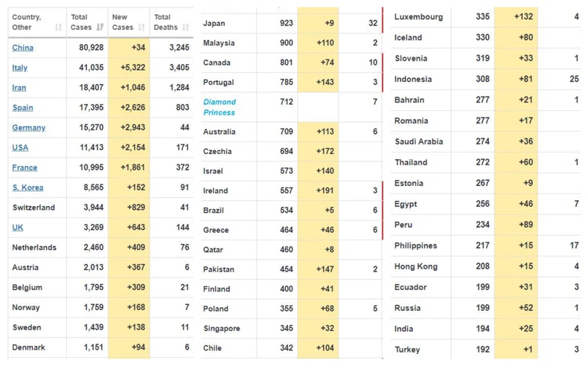This screenshot has width=588, height=366.
Task: Open the China country link
Action: pos(22,48)
